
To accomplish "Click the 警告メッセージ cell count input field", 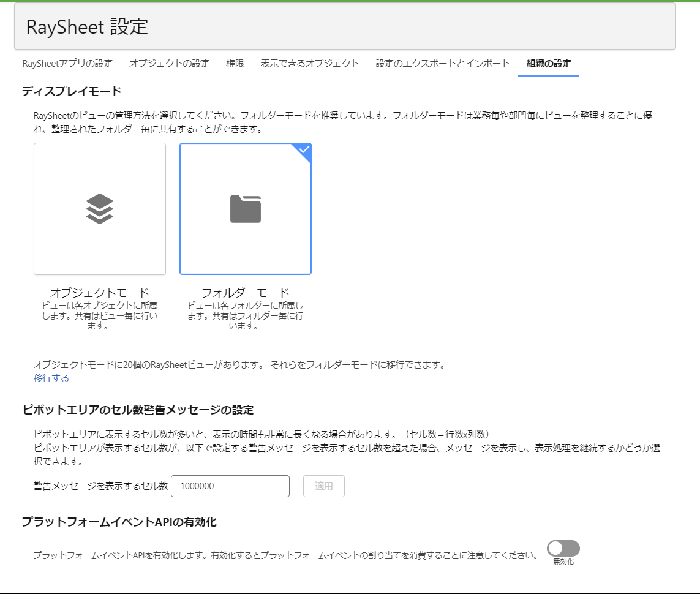I will coord(230,486).
